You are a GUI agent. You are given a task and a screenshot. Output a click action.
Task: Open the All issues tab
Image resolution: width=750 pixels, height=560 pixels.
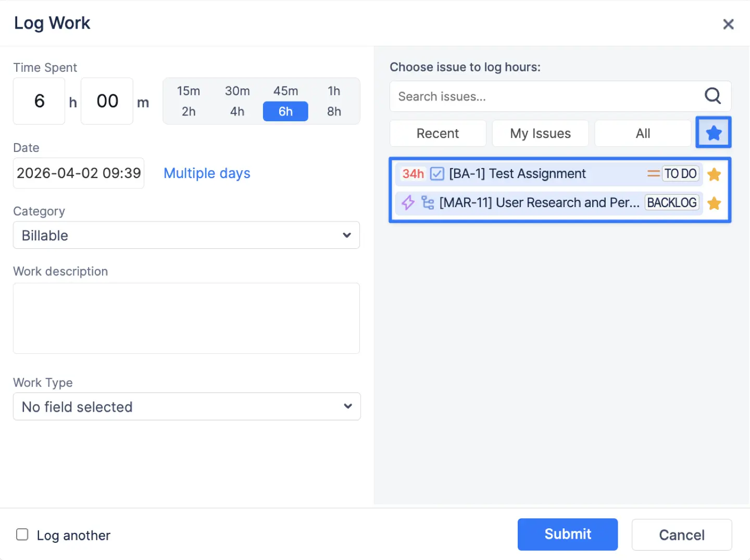[643, 133]
